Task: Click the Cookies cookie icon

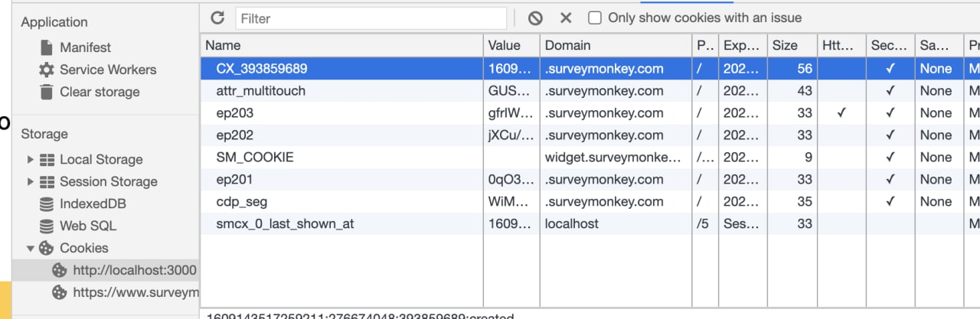Action: click(47, 248)
